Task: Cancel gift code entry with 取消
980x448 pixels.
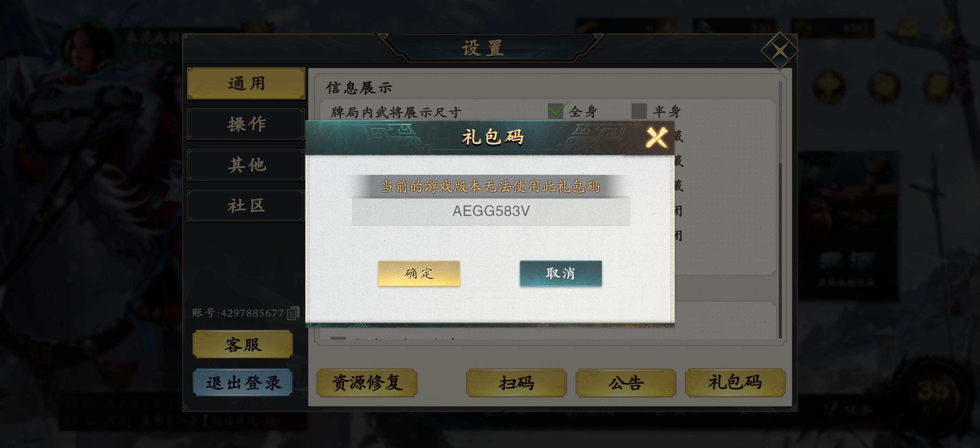Action: pyautogui.click(x=561, y=273)
